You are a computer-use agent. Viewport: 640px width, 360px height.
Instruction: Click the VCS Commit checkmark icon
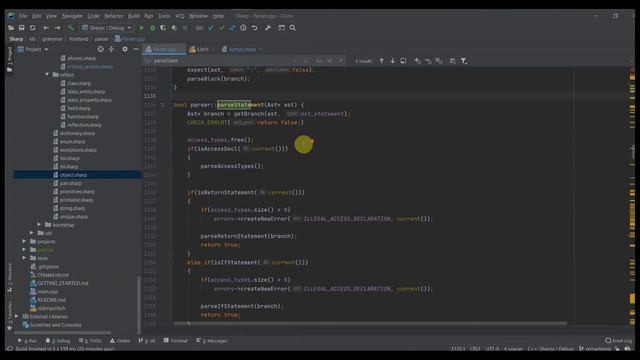point(222,28)
